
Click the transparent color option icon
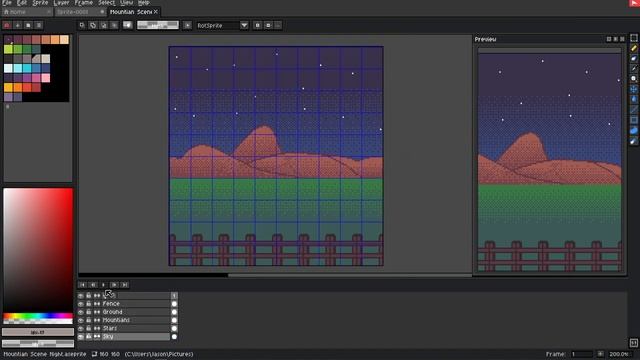[128, 25]
